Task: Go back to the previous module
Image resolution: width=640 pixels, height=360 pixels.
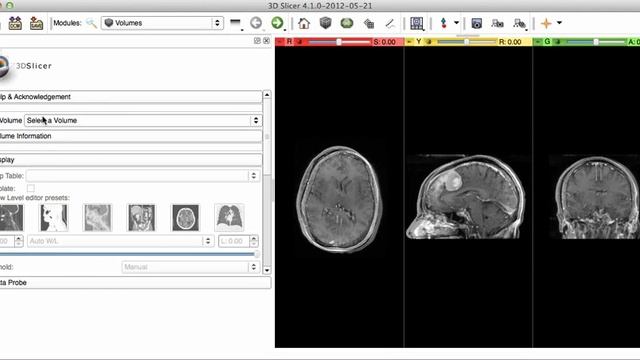Action: tap(256, 23)
